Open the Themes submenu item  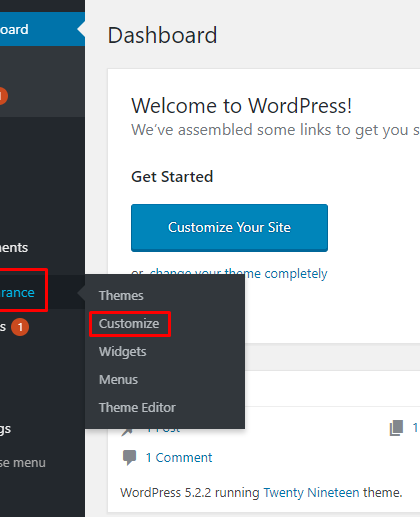[x=121, y=295]
